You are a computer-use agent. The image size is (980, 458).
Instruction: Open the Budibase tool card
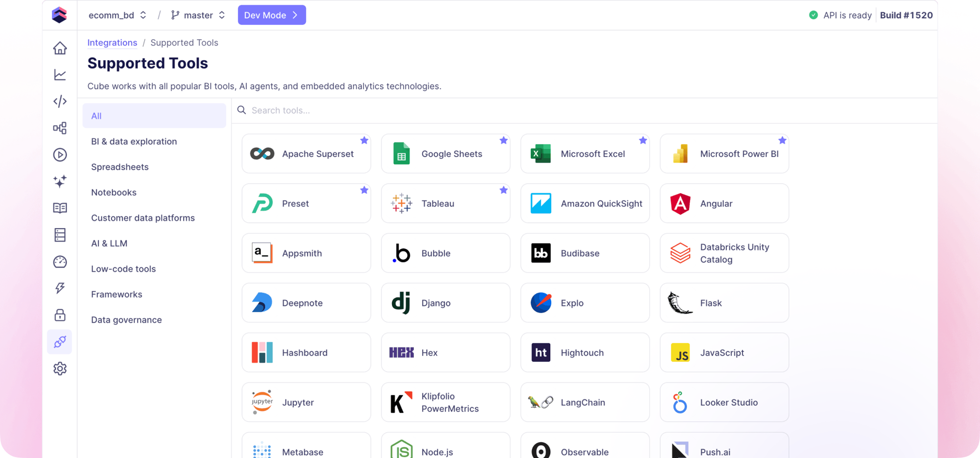pyautogui.click(x=585, y=253)
